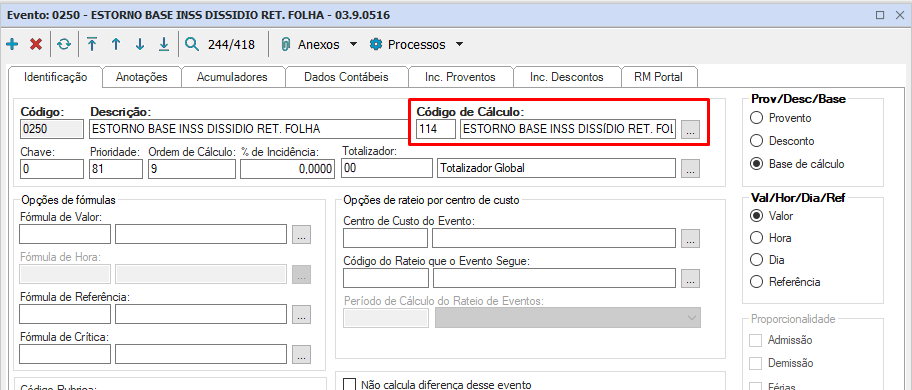Open the RM Portal tab
The width and height of the screenshot is (912, 390).
click(658, 77)
